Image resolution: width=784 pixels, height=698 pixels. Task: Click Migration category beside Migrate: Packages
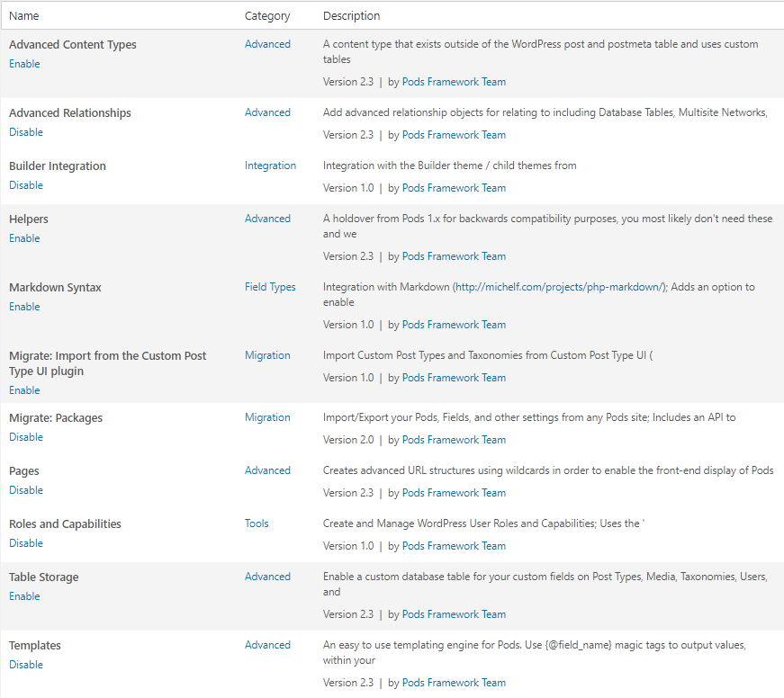(267, 417)
